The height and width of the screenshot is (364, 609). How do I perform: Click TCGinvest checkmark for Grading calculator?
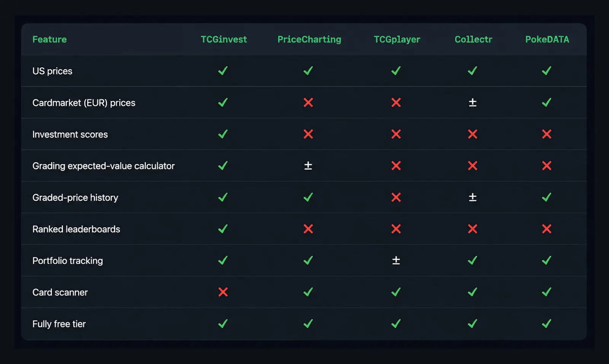223,165
